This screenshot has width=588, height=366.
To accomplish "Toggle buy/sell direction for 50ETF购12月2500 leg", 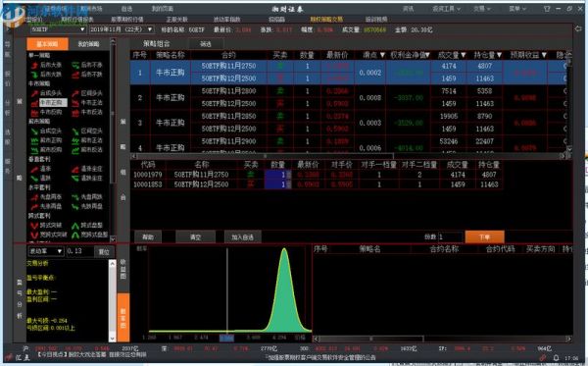I will click(251, 184).
